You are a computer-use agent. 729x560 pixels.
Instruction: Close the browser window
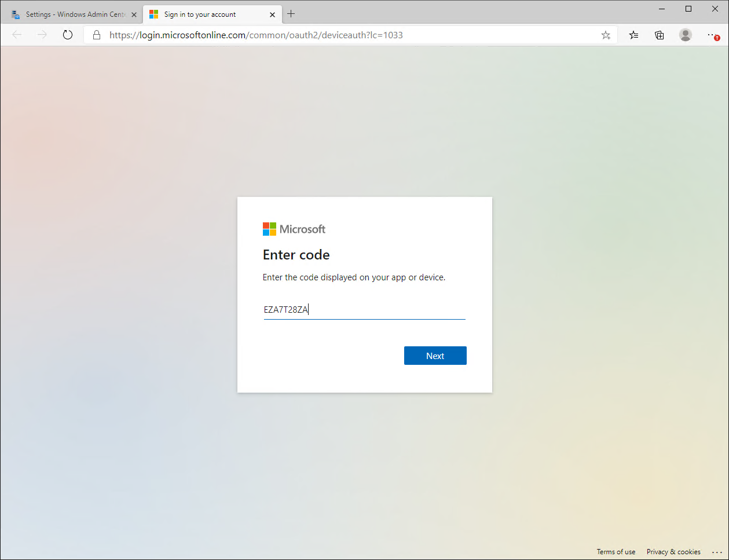(715, 9)
